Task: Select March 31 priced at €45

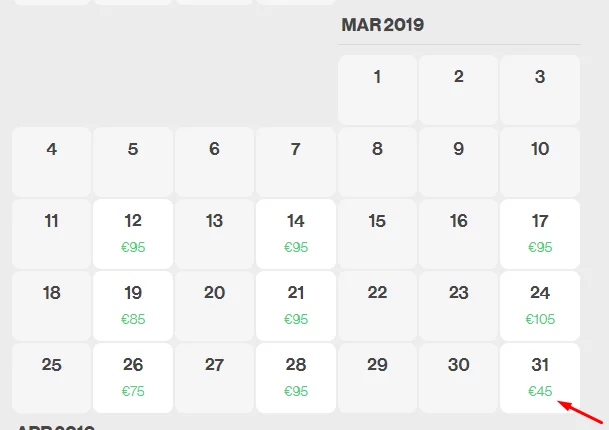Action: (x=540, y=377)
